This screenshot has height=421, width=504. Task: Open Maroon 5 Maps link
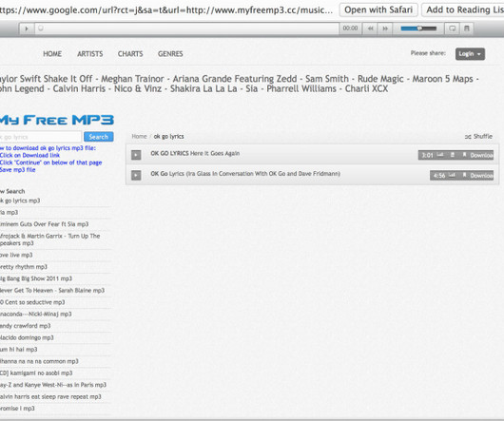coord(442,79)
